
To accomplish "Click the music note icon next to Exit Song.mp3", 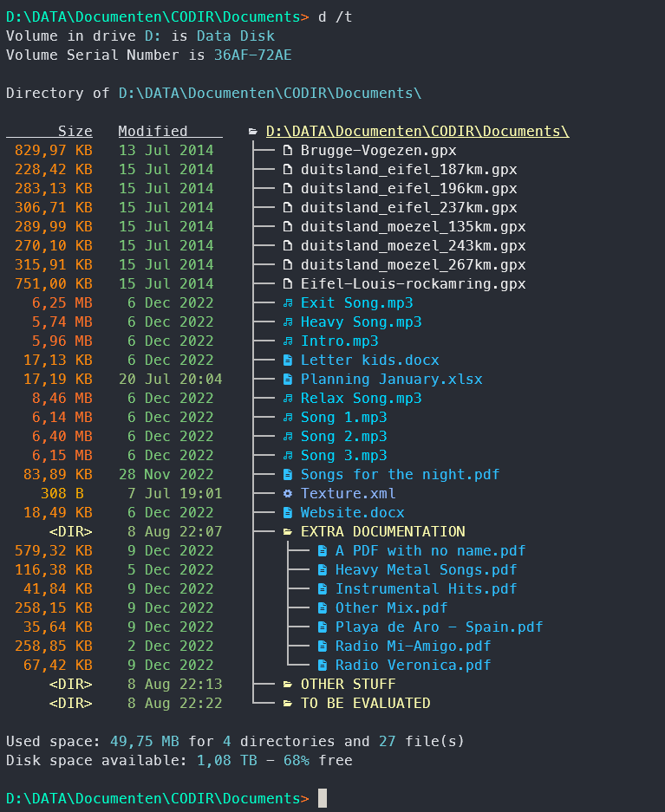I will pyautogui.click(x=288, y=303).
